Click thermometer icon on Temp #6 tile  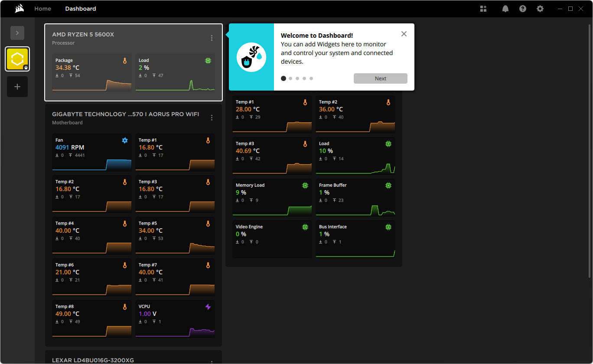(x=125, y=265)
